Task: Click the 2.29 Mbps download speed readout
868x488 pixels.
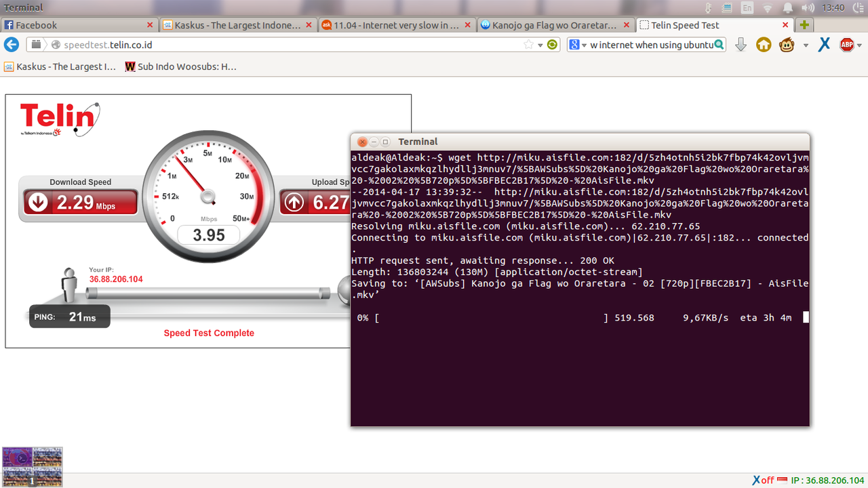Action: coord(86,202)
